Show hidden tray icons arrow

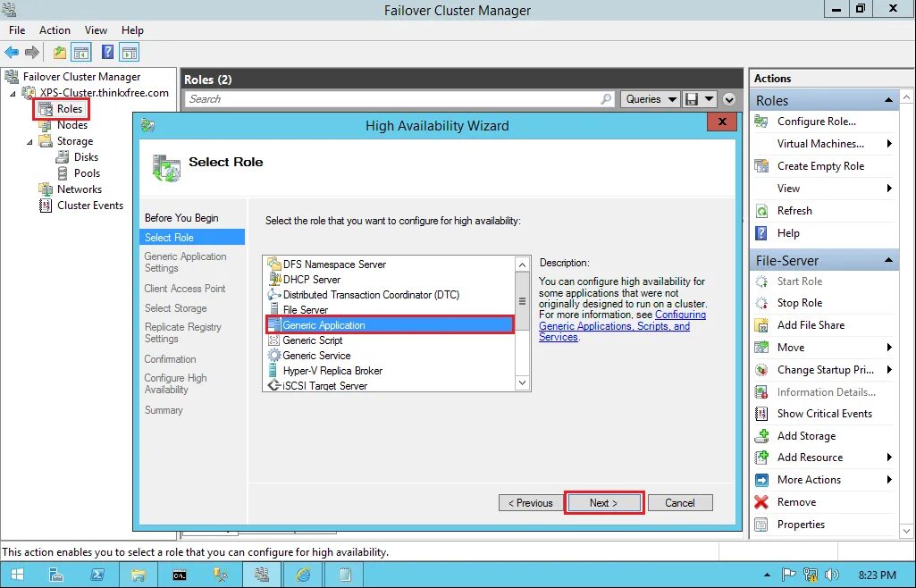(x=767, y=575)
